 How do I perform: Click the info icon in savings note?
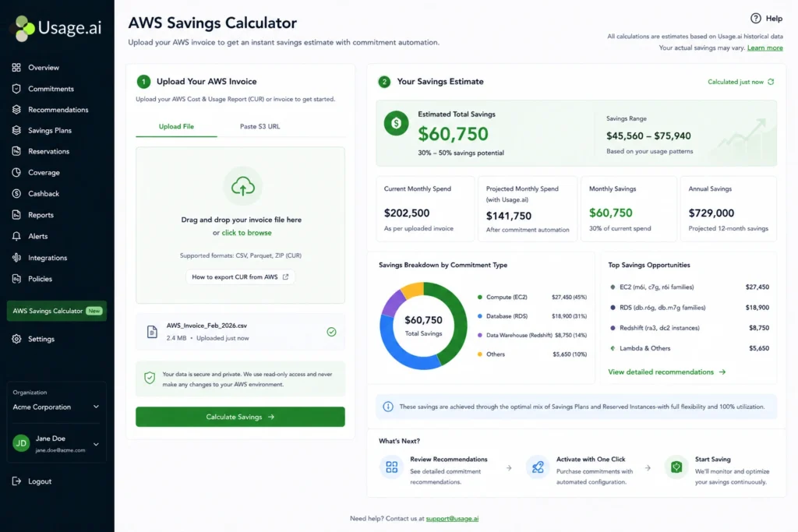coord(388,407)
